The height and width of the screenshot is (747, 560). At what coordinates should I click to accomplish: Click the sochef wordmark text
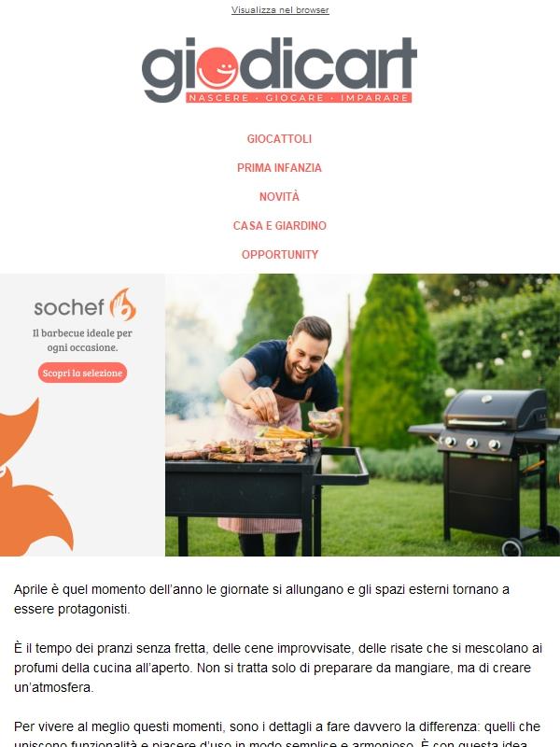(x=69, y=308)
